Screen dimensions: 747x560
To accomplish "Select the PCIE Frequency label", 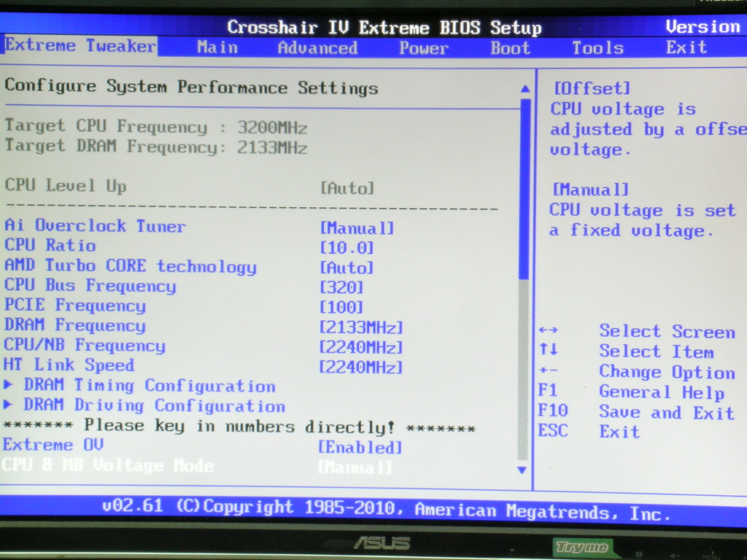I will [75, 306].
